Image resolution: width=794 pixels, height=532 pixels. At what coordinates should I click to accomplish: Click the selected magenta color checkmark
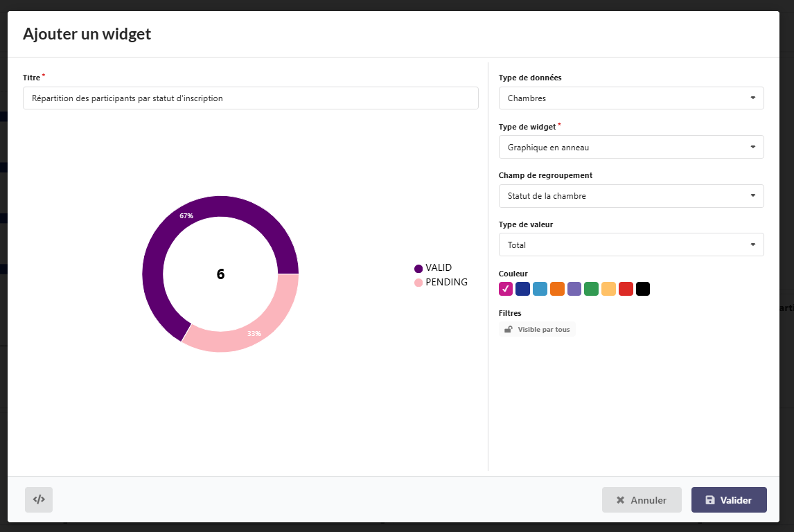[506, 289]
